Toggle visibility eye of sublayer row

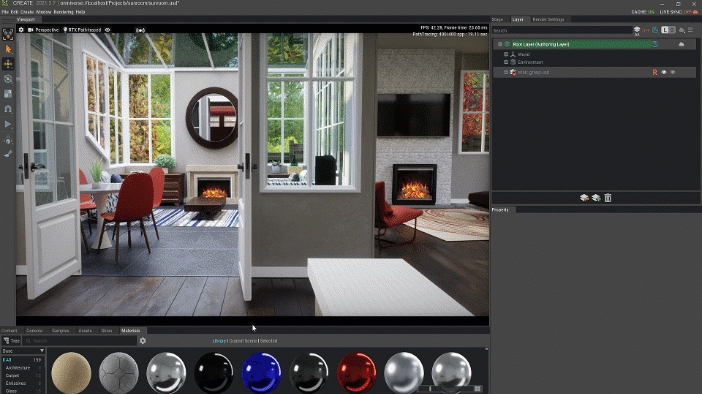(664, 72)
